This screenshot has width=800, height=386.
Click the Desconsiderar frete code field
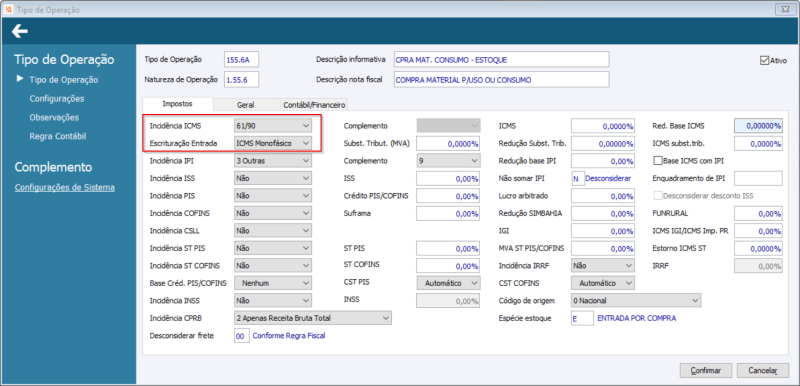click(x=241, y=336)
